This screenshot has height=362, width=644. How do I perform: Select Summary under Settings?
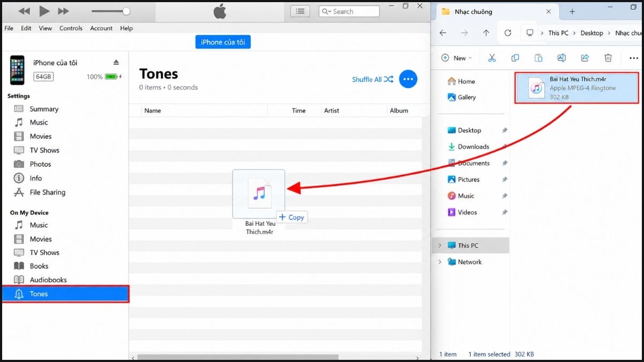[44, 109]
